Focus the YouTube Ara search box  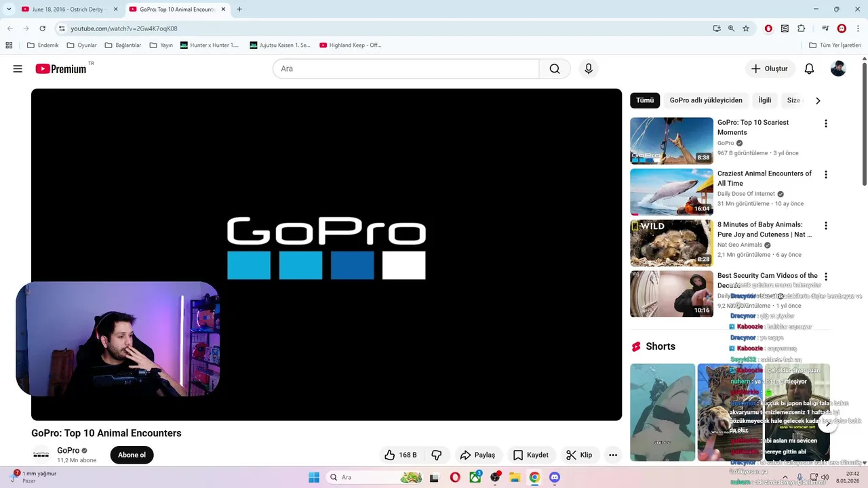coord(406,68)
